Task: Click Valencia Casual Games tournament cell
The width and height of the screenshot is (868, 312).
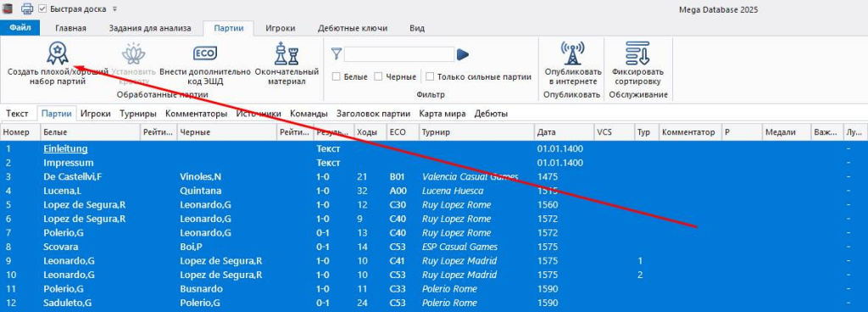Action: [x=470, y=177]
